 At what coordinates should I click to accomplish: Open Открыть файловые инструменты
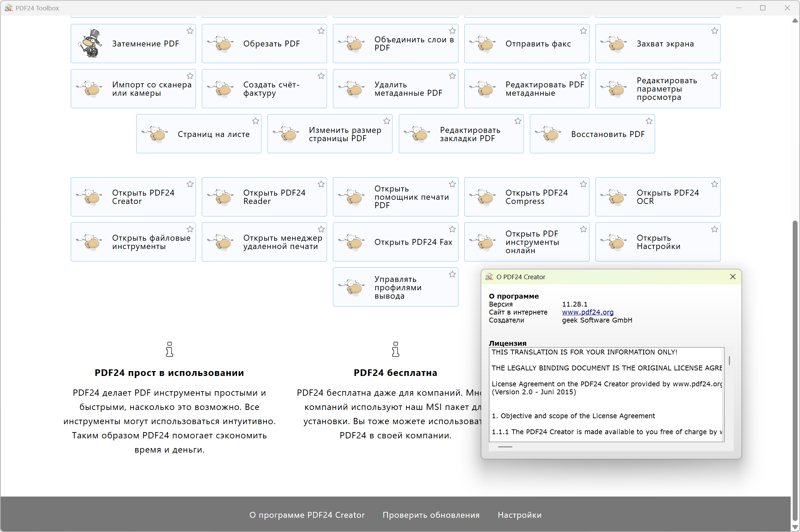click(x=133, y=242)
